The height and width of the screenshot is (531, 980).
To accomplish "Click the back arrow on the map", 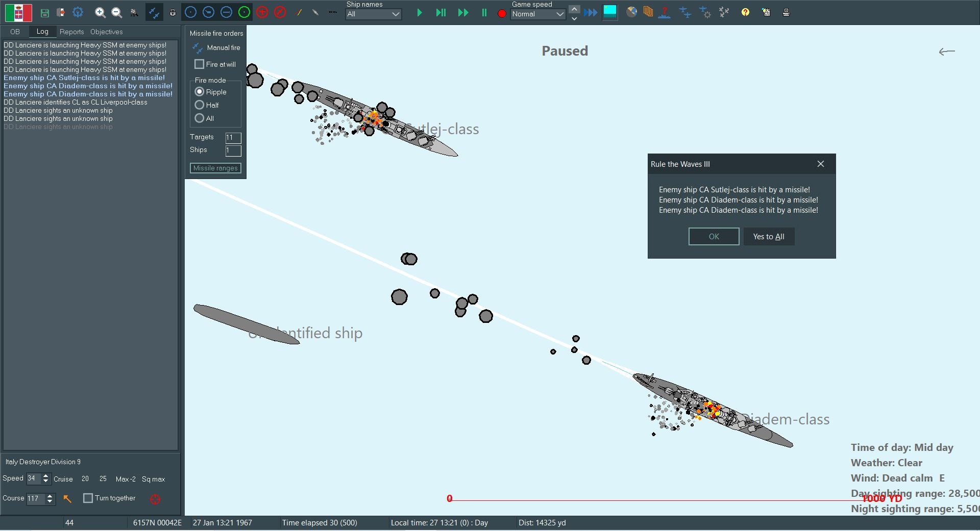I will [947, 52].
